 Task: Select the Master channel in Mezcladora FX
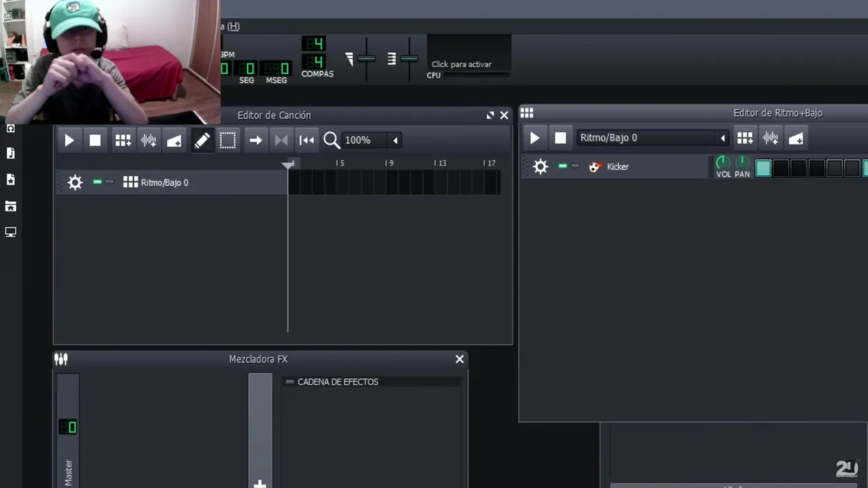click(68, 430)
